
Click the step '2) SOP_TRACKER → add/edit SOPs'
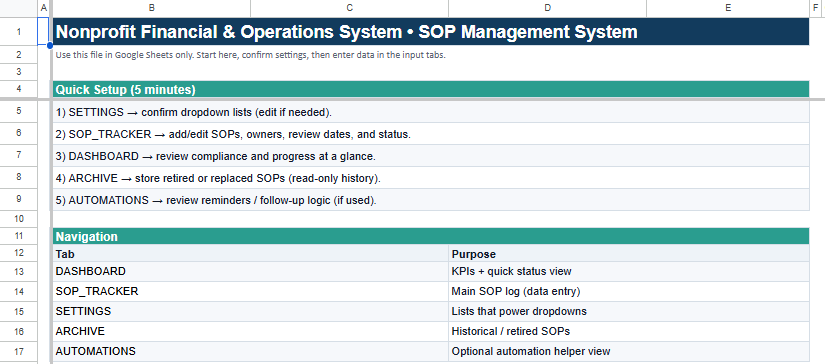431,134
